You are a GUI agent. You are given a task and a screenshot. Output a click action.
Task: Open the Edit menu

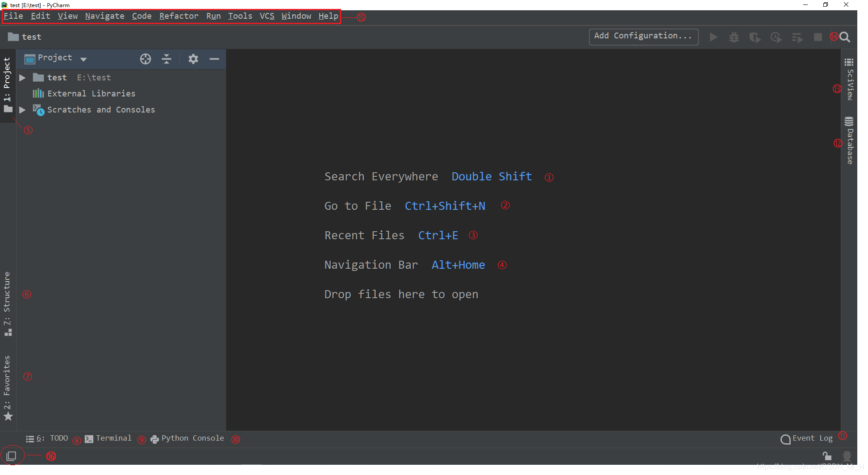pos(40,16)
